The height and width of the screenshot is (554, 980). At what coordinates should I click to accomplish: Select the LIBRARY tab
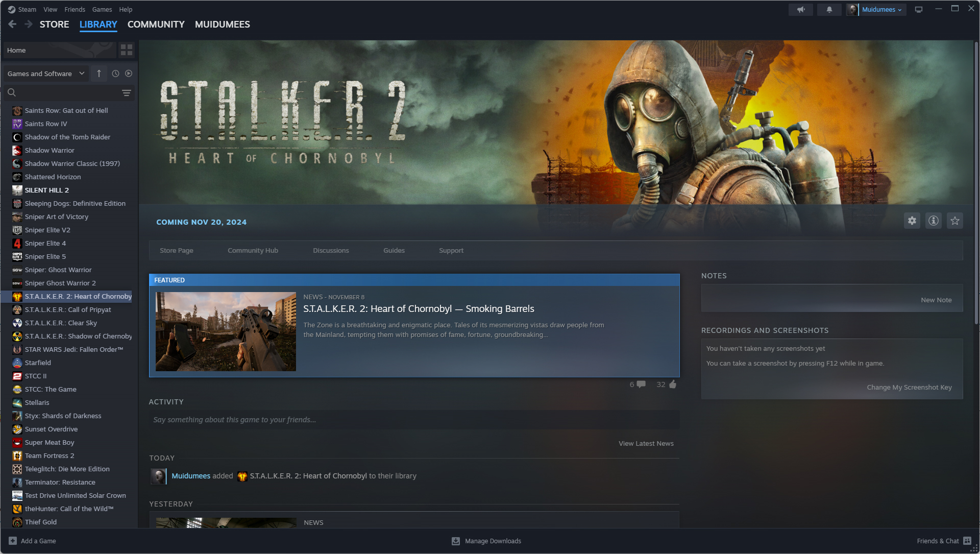(x=99, y=25)
